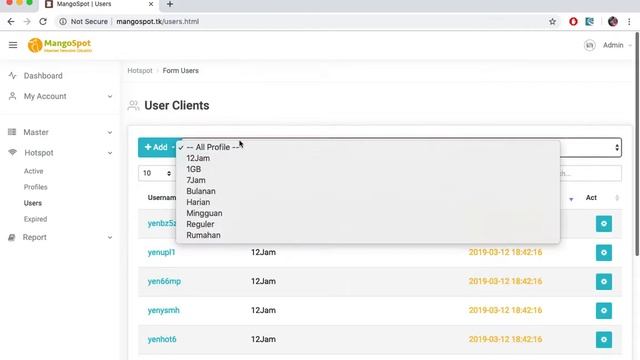This screenshot has width=640, height=360.
Task: Expand My Account sidebar section
Action: click(110, 96)
